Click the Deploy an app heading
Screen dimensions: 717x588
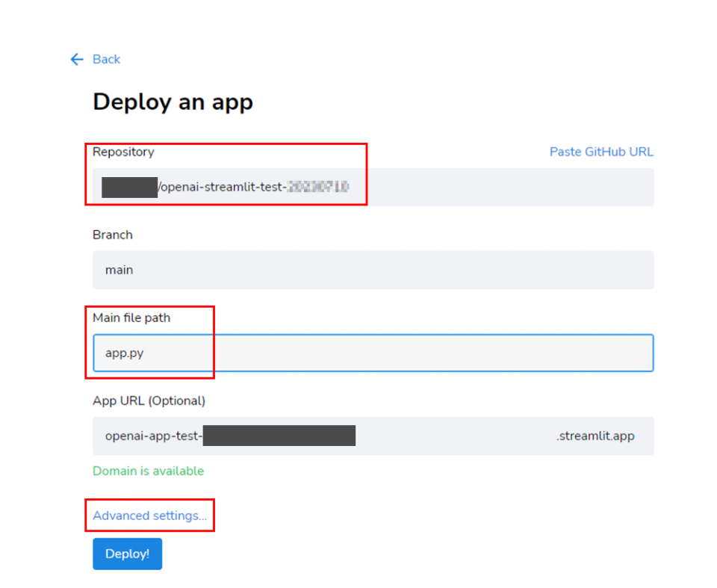173,102
